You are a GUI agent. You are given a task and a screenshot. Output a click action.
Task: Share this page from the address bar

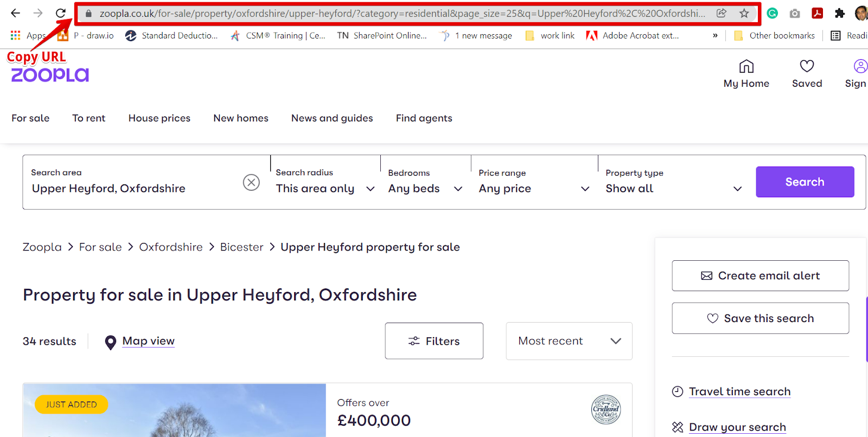coord(721,13)
